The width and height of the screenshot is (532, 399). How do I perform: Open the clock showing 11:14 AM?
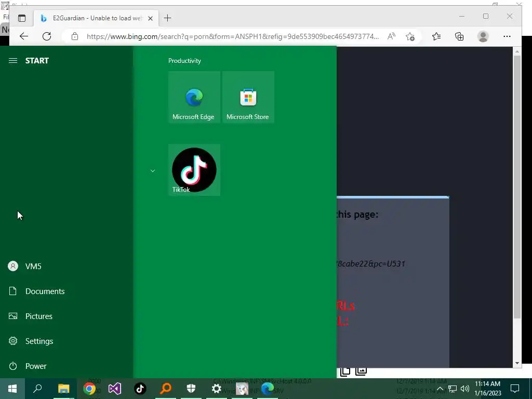(487, 389)
